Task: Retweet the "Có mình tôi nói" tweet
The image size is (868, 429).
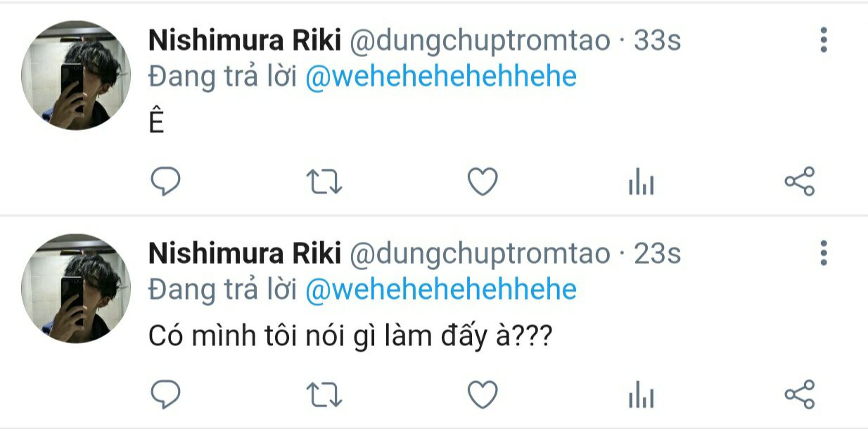Action: coord(325,395)
